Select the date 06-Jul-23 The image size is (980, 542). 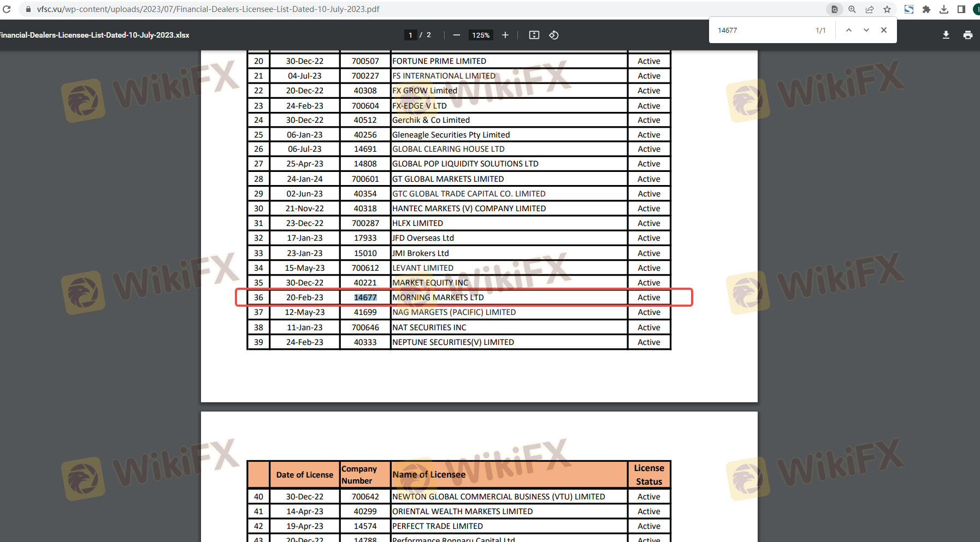tap(305, 149)
